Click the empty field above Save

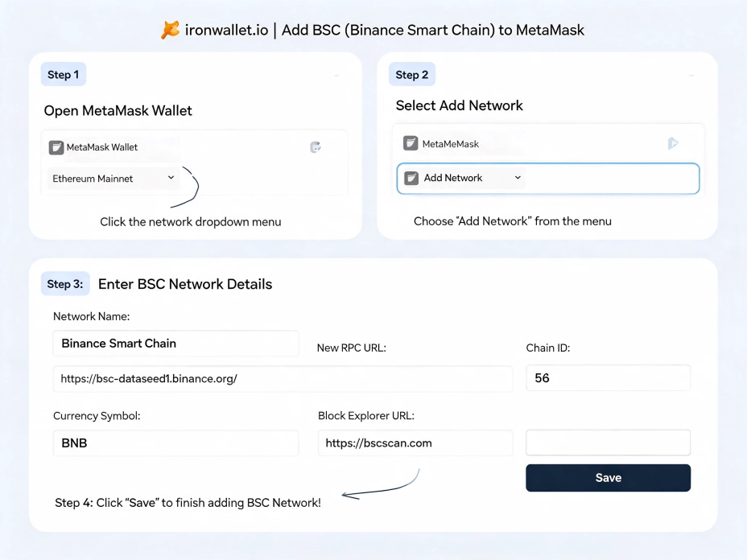pos(609,443)
